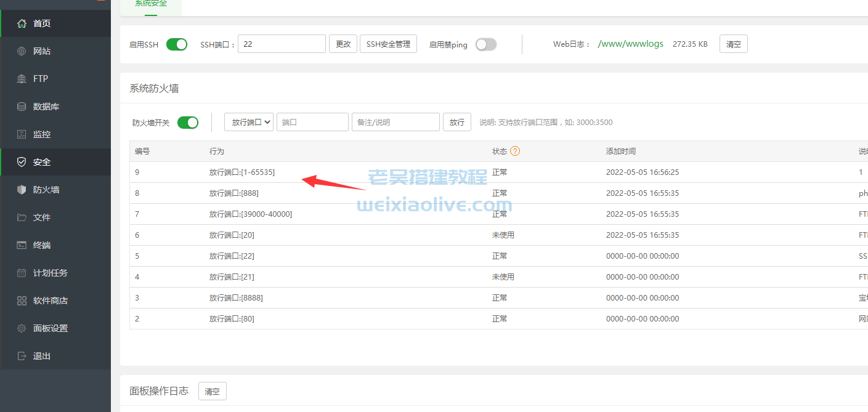Open the 终端 (Terminal) from sidebar
Image resolution: width=868 pixels, height=412 pixels.
pyautogui.click(x=39, y=244)
